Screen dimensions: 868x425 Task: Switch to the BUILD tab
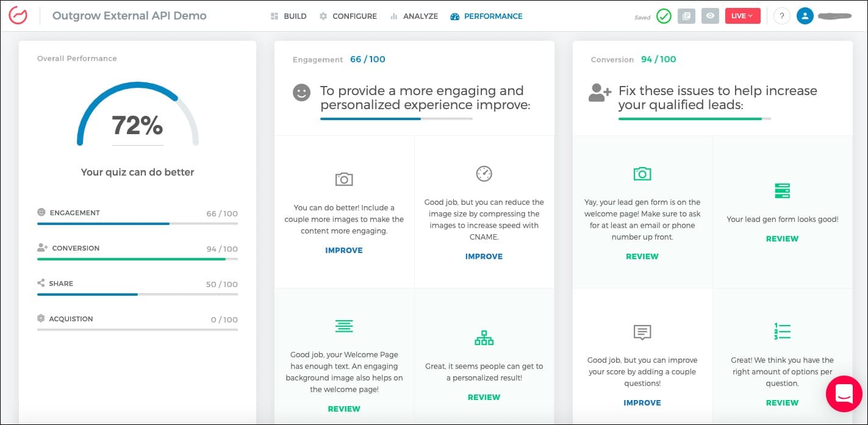click(289, 16)
